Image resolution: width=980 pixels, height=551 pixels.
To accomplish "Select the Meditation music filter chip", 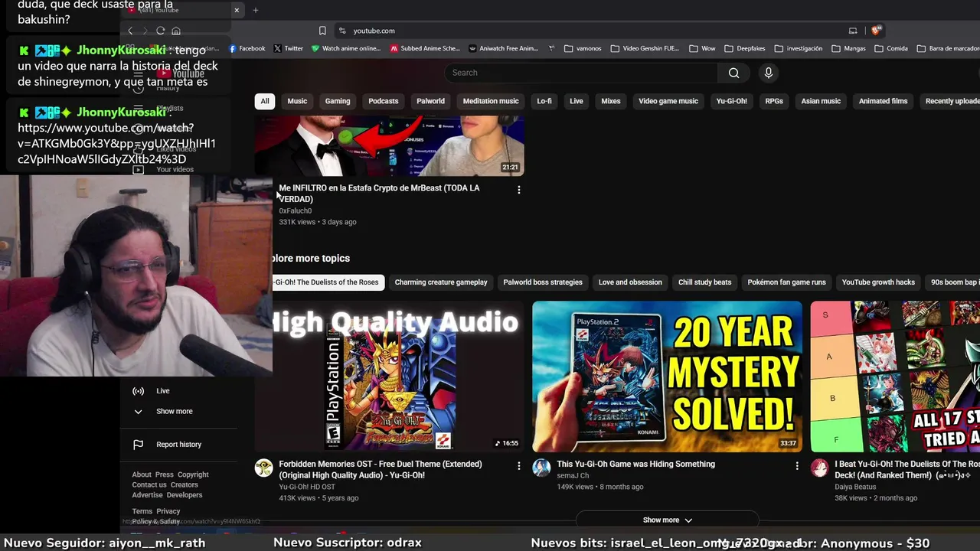I will pyautogui.click(x=491, y=101).
